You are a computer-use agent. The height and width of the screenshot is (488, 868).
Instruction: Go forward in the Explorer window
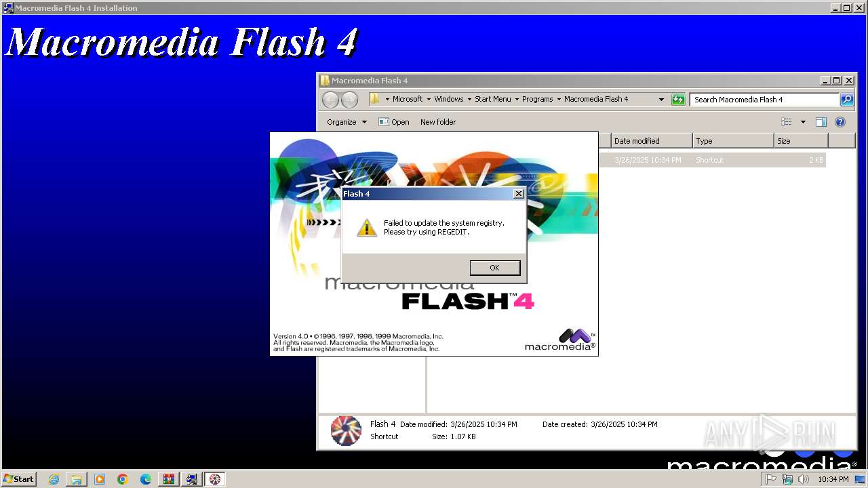click(x=349, y=100)
